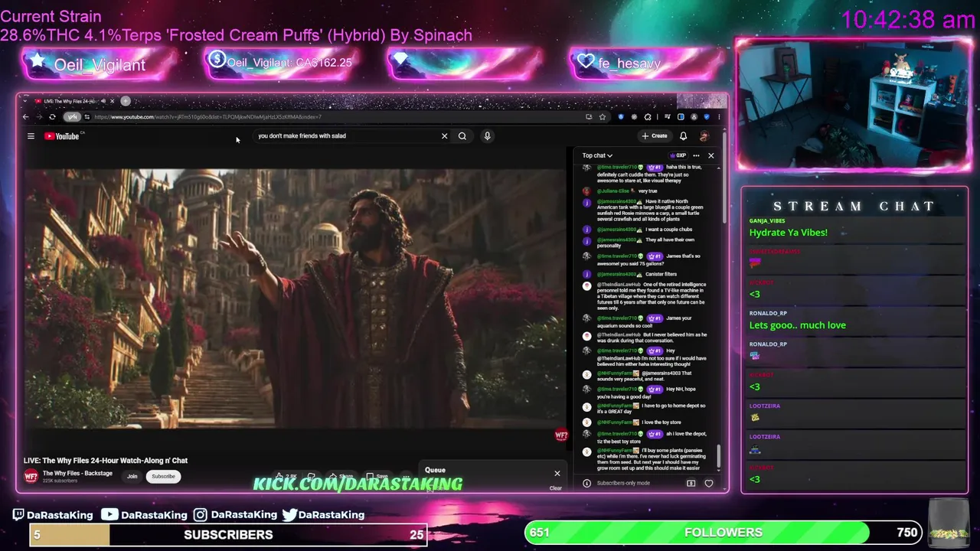
Task: Dislike the video with thumbs down
Action: pos(312,476)
